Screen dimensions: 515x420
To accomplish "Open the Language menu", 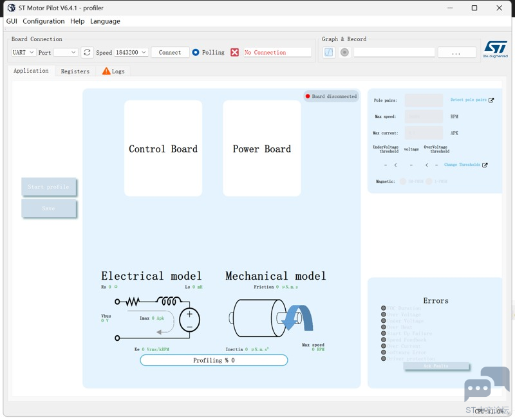I will (x=105, y=21).
